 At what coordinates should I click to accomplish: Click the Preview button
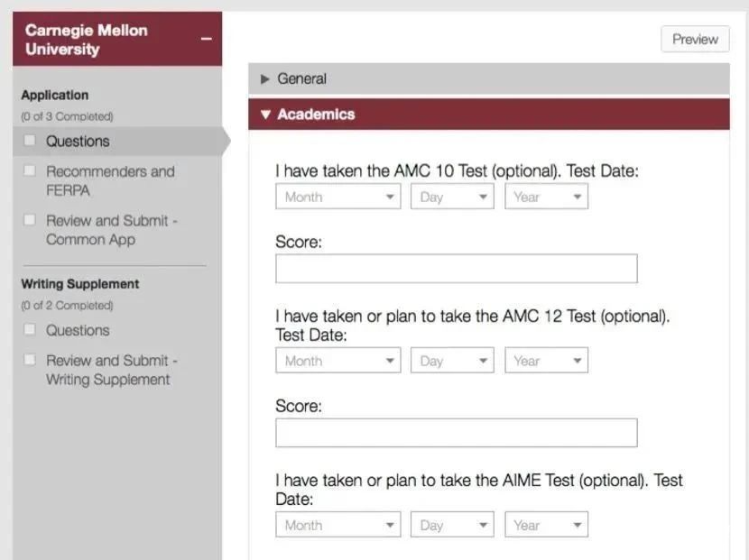click(695, 39)
